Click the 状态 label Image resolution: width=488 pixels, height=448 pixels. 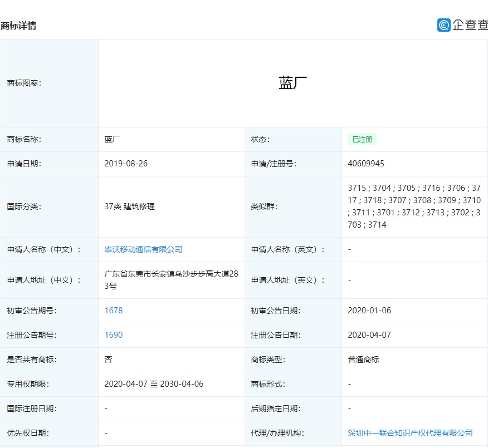(x=260, y=139)
